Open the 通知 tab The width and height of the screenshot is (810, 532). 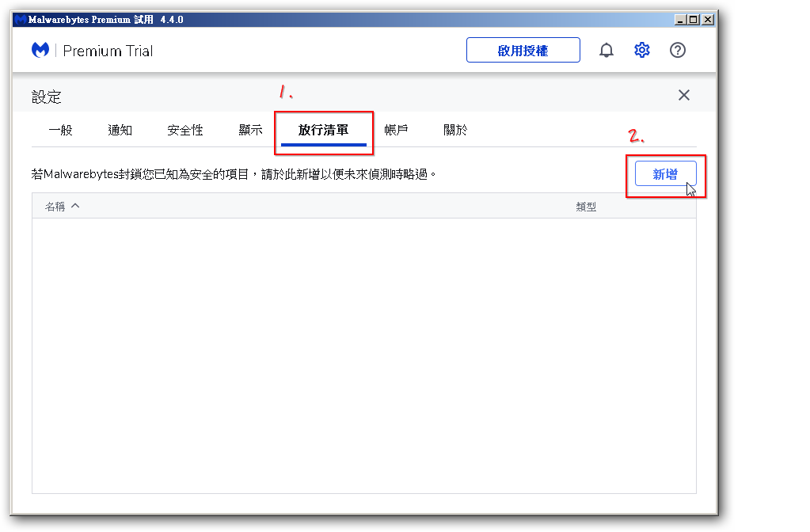point(120,131)
